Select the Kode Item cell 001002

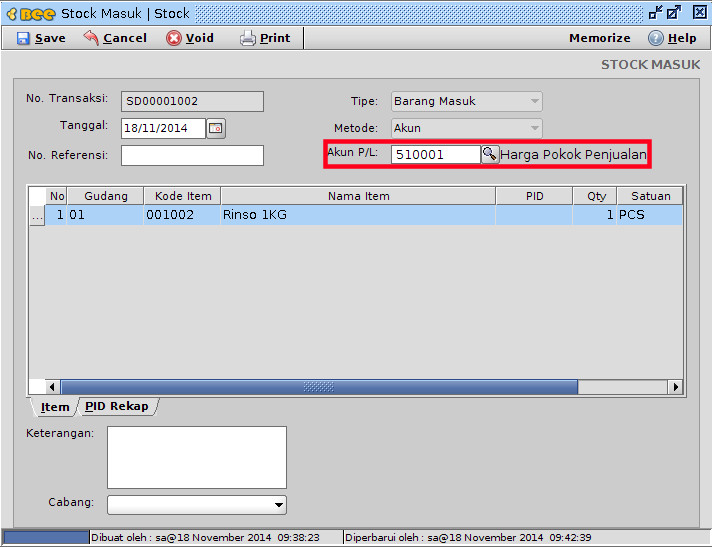pyautogui.click(x=183, y=215)
